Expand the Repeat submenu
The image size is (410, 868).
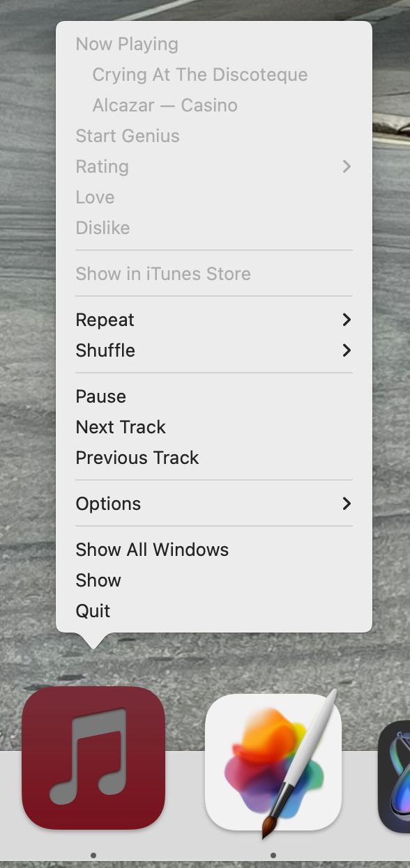pos(214,320)
